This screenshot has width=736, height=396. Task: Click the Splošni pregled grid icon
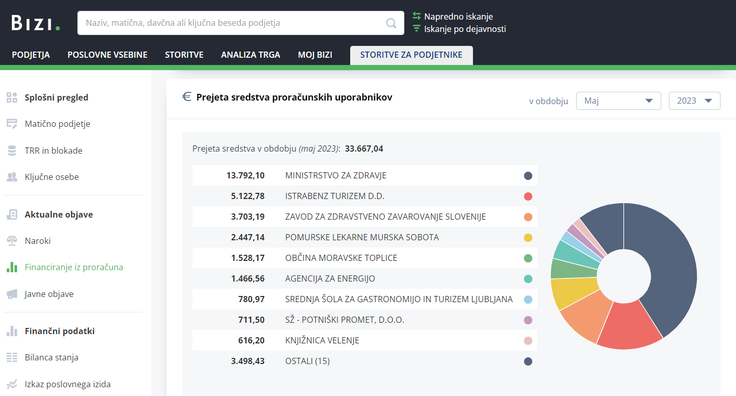(12, 98)
